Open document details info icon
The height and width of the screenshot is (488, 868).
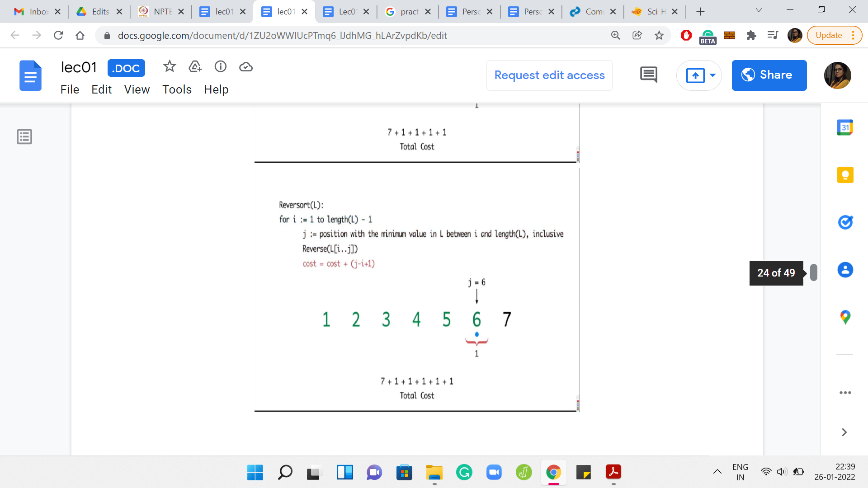click(x=220, y=67)
